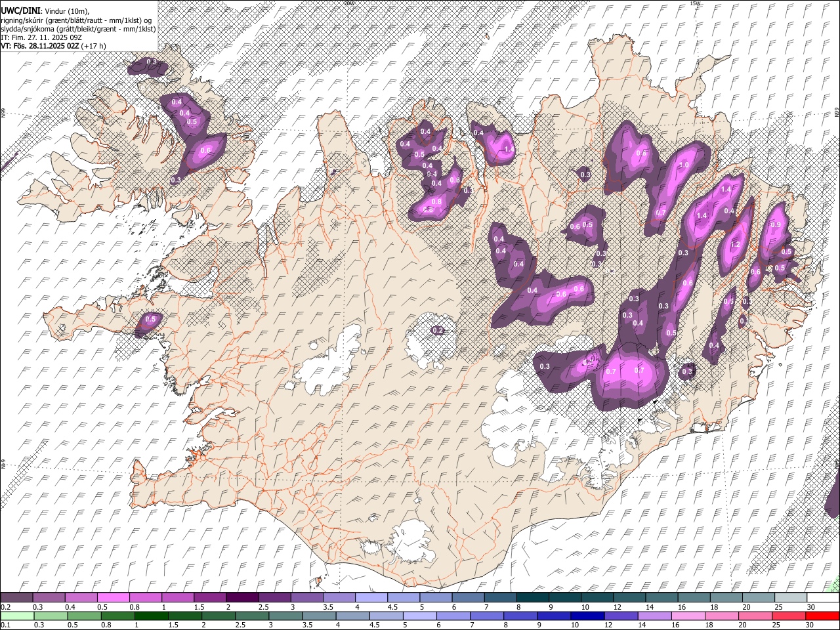Click the 'UWC/DINI' title text
840x630 pixels.
coord(20,11)
